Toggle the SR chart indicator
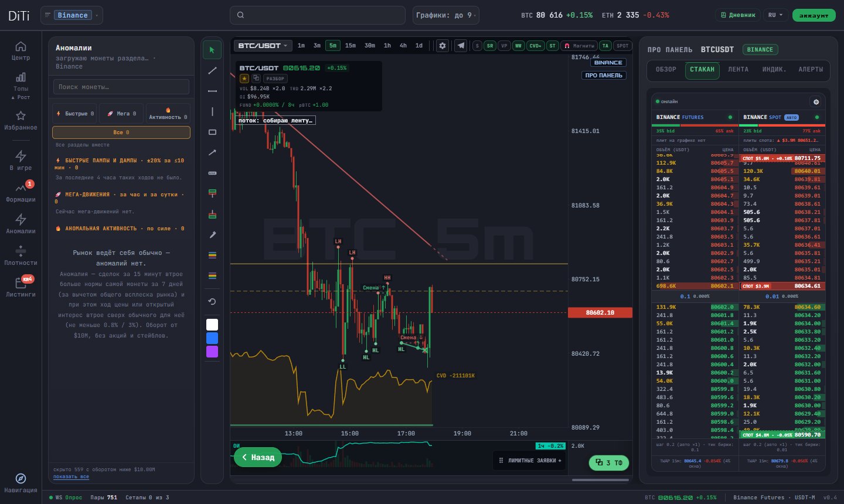The width and height of the screenshot is (844, 504). 489,46
